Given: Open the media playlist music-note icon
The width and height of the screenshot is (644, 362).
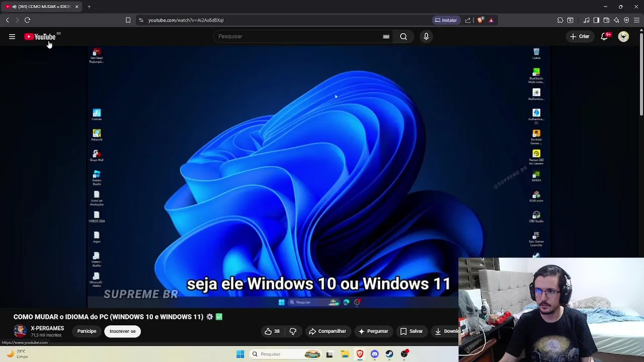Looking at the screenshot, I should tap(586, 20).
